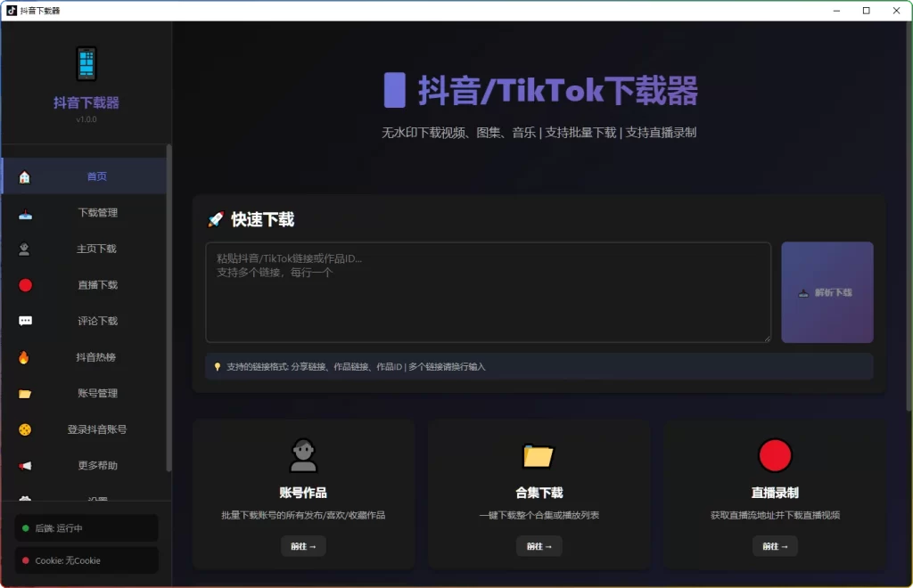The image size is (913, 588).
Task: Open the 更多帮助 megaphone icon
Action: pos(26,465)
